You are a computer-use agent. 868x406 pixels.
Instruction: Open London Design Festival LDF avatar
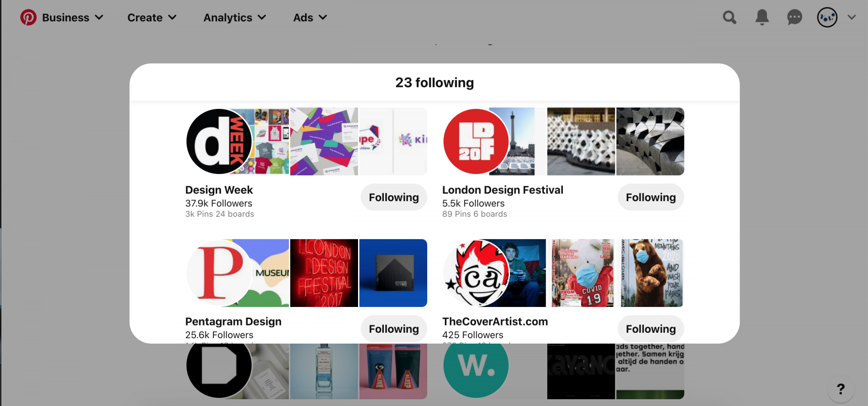point(476,142)
